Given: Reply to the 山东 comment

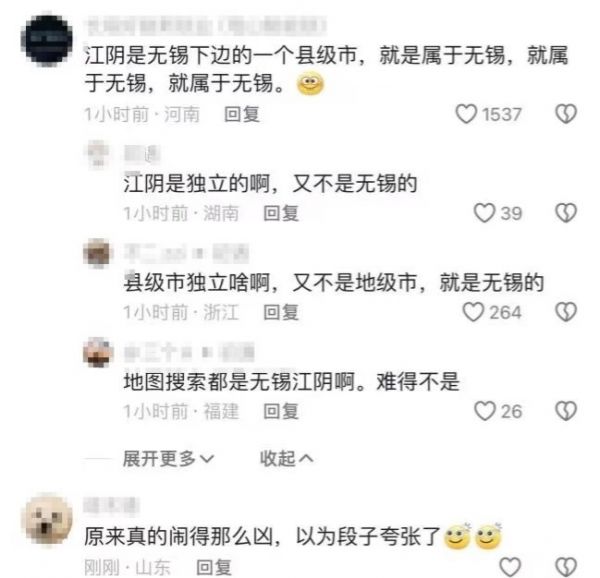Looking at the screenshot, I should pyautogui.click(x=214, y=567).
